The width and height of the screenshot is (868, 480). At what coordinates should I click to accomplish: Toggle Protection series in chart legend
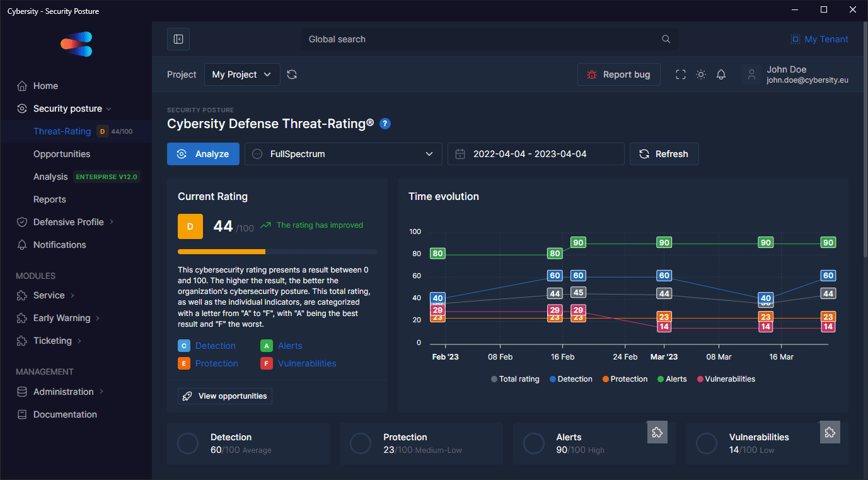click(625, 379)
